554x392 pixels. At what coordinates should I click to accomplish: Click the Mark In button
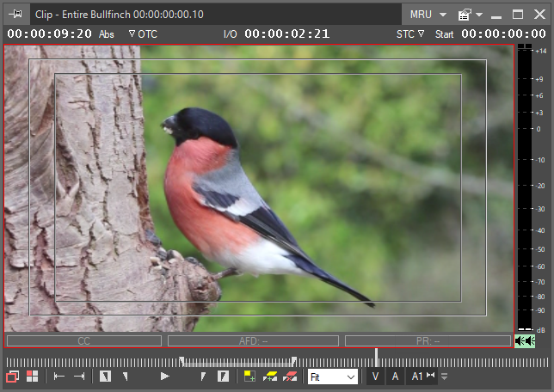coord(106,377)
